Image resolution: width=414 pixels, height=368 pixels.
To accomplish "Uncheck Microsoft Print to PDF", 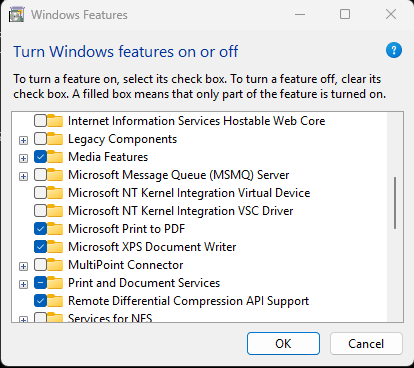I will [40, 229].
